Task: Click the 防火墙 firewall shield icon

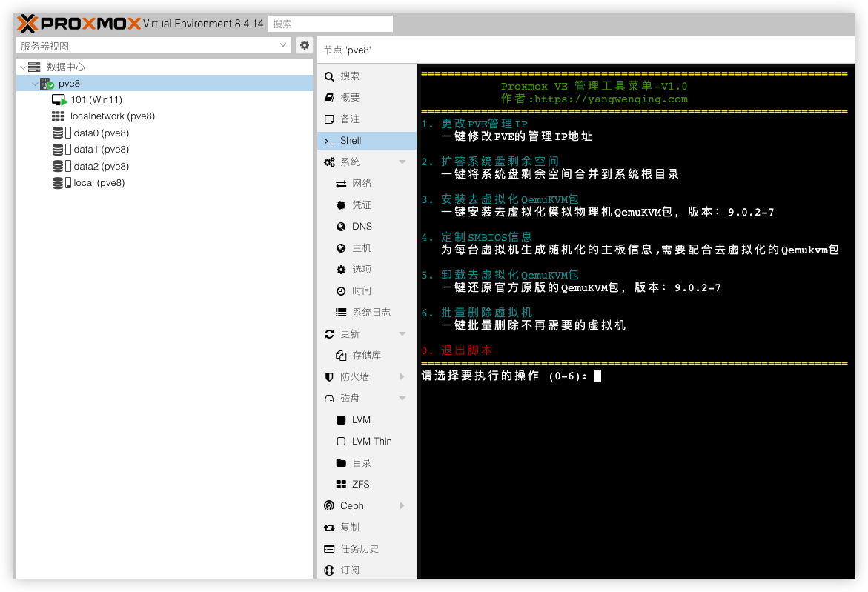Action: pos(330,377)
